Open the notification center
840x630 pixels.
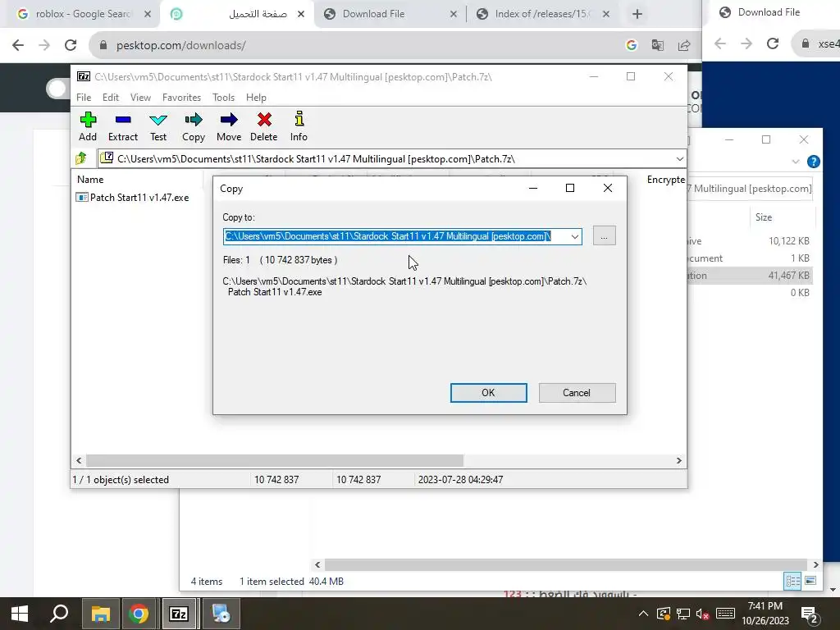tap(810, 615)
